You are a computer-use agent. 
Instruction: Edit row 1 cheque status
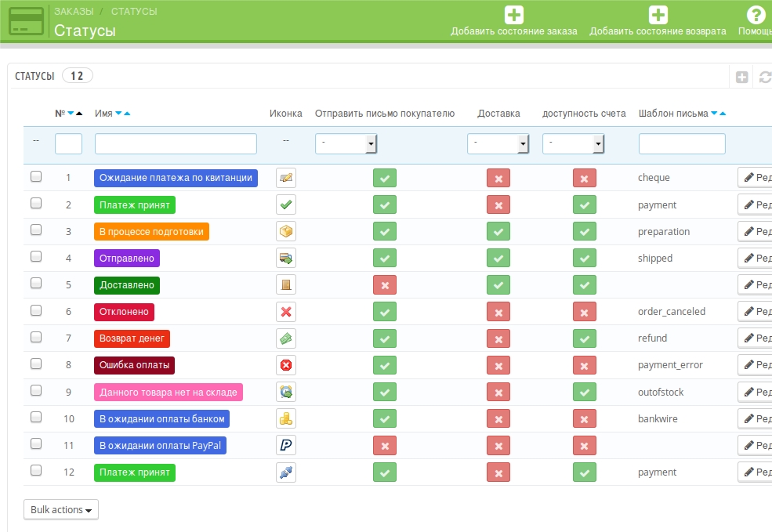[756, 178]
